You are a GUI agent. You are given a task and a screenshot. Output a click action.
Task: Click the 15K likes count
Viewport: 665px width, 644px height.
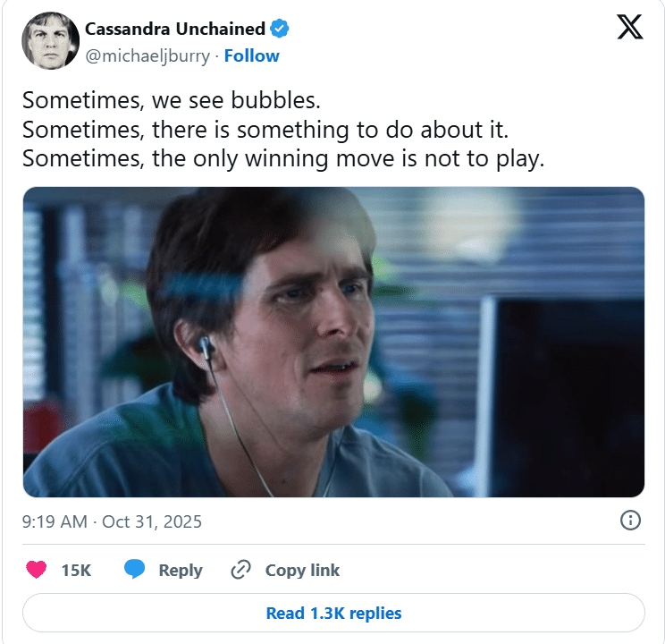click(75, 570)
